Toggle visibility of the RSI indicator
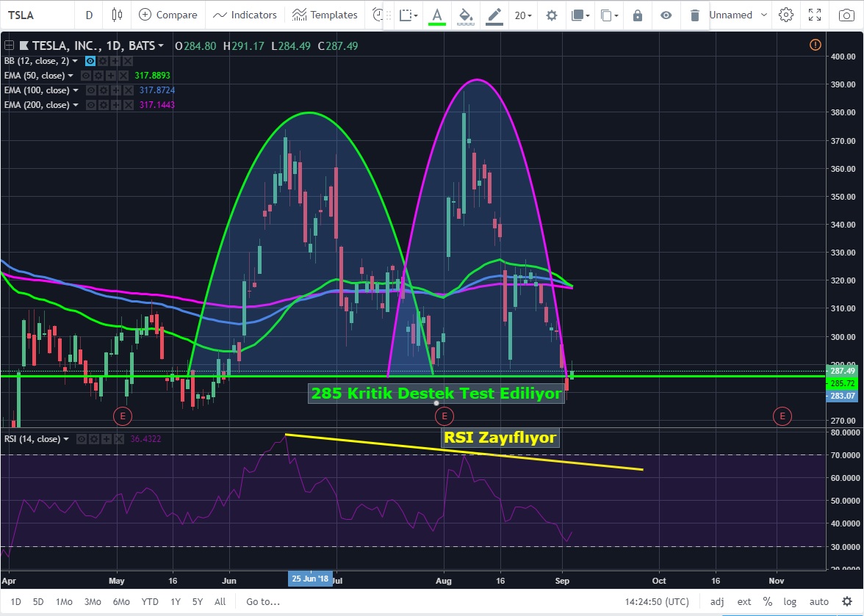The width and height of the screenshot is (864, 616). [82, 439]
